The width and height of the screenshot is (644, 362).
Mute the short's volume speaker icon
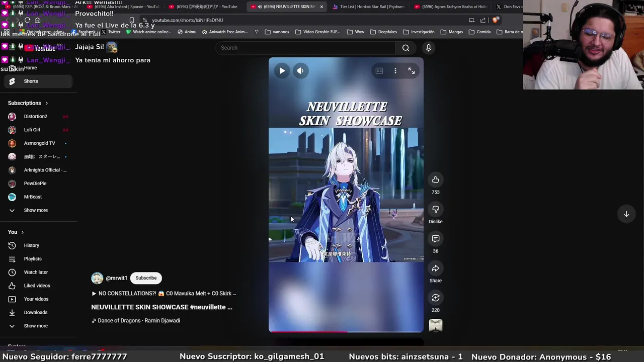coord(300,71)
